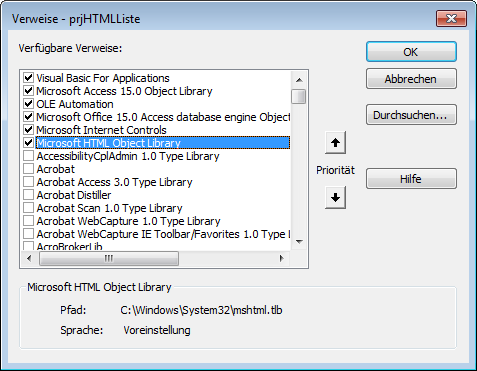Image resolution: width=477 pixels, height=371 pixels.
Task: Confirm dialog with OK button
Action: click(x=411, y=52)
